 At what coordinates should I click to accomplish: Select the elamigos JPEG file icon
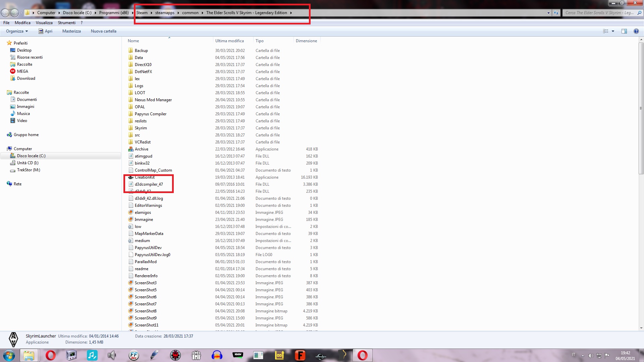point(131,212)
